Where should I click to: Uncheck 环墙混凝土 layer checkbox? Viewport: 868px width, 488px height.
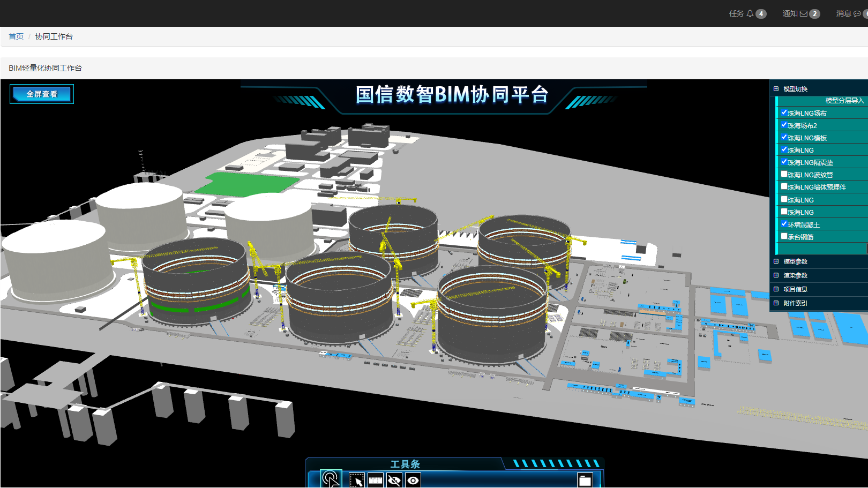pos(784,224)
